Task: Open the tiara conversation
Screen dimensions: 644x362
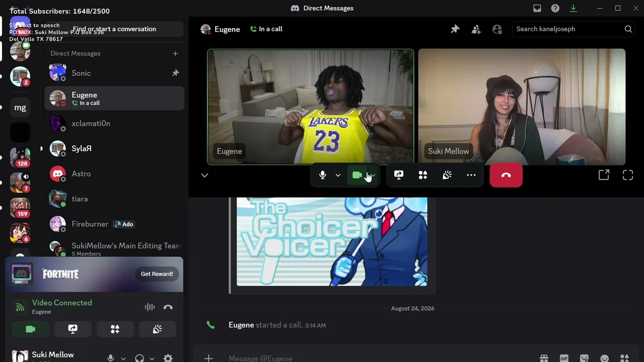Action: [114, 199]
